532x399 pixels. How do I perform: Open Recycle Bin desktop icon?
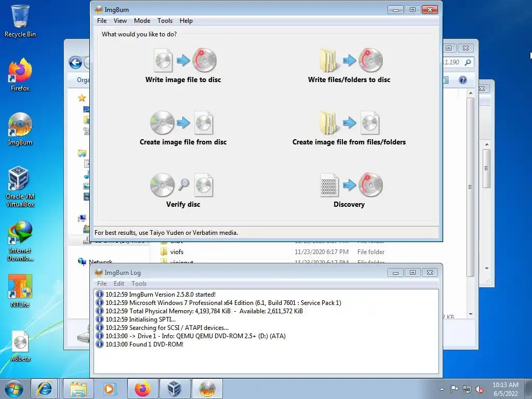(x=20, y=21)
